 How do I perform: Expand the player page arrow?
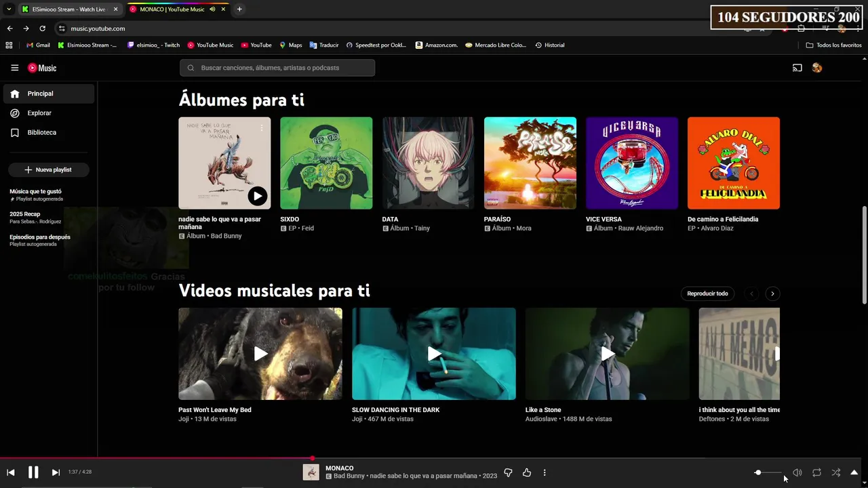854,472
